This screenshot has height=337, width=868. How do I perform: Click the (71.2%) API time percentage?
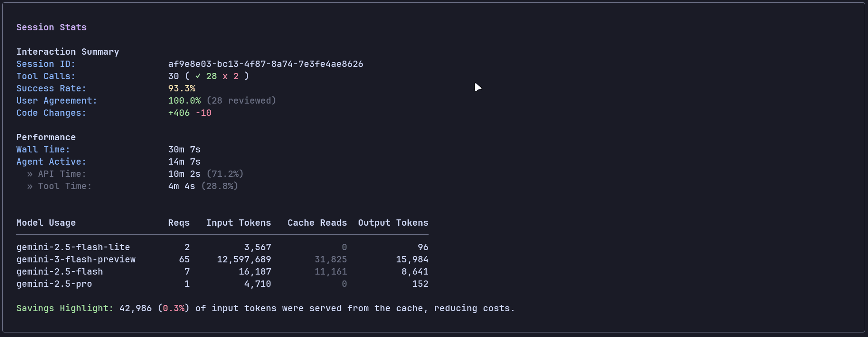coord(225,174)
